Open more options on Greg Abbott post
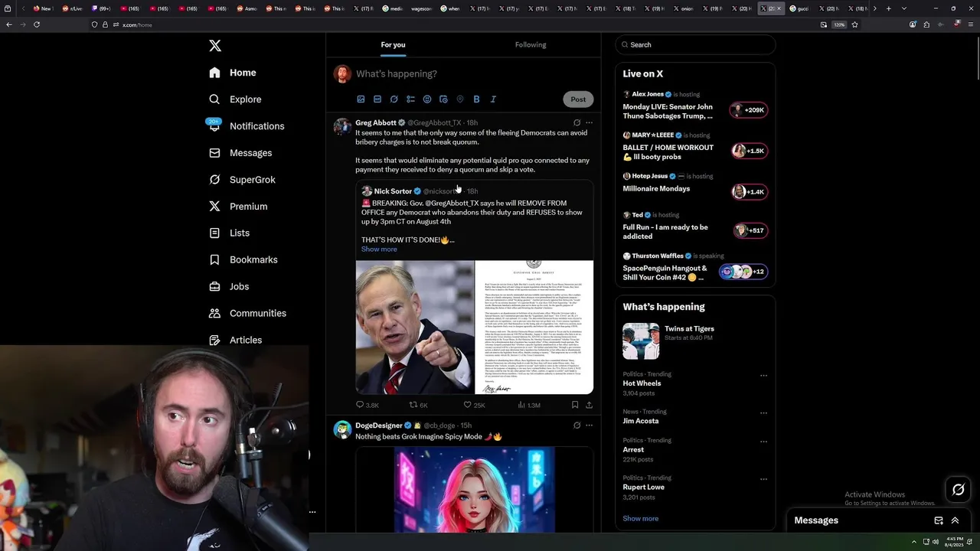The height and width of the screenshot is (551, 980). 589,122
